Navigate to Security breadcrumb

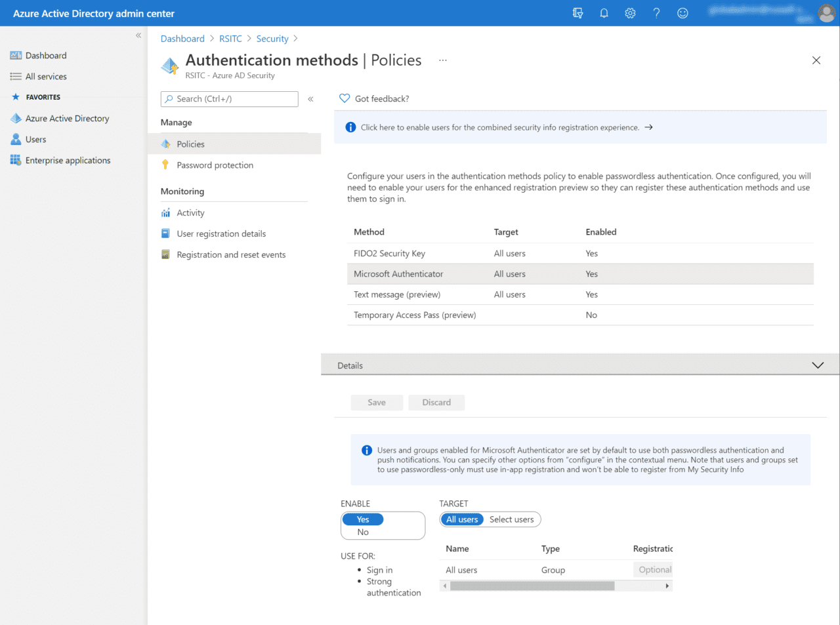pos(272,39)
